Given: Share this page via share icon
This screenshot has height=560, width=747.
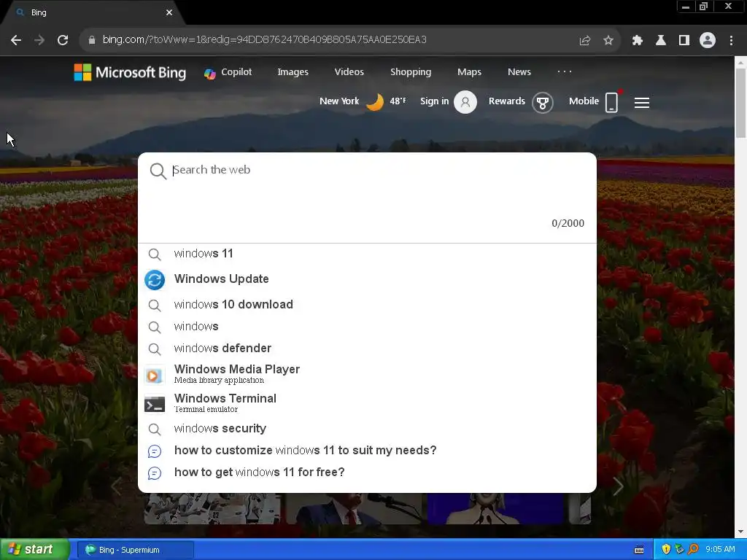Looking at the screenshot, I should (584, 41).
